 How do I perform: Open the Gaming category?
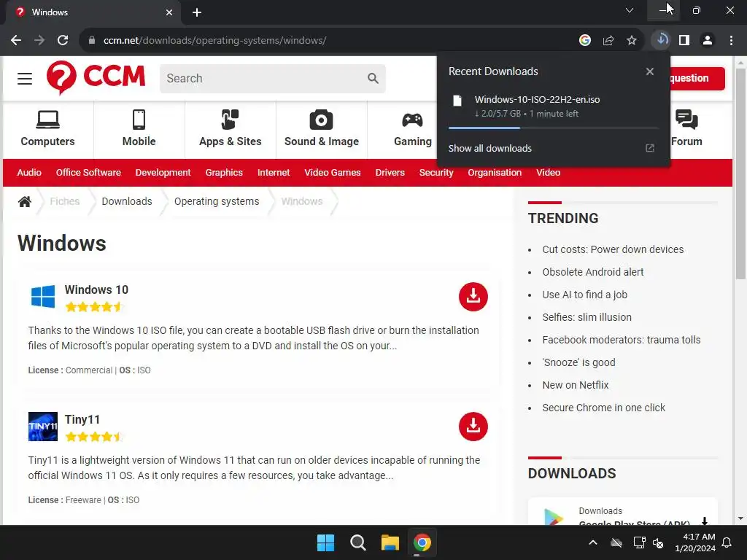click(x=413, y=128)
